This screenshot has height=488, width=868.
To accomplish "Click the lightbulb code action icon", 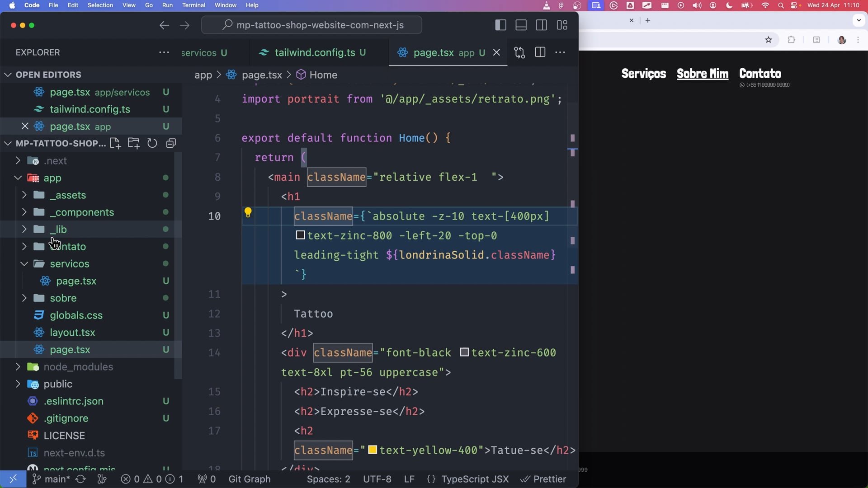I will 248,212.
